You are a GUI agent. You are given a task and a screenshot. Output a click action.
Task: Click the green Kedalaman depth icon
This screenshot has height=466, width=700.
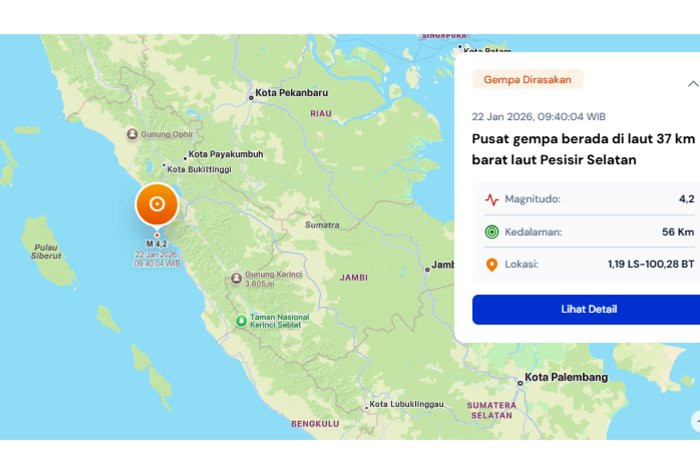(491, 232)
